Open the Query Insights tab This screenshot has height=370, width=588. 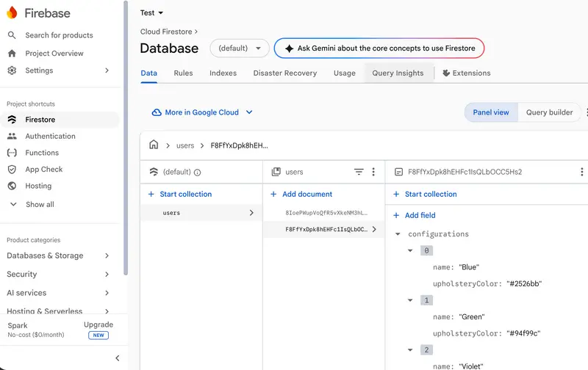coord(398,73)
